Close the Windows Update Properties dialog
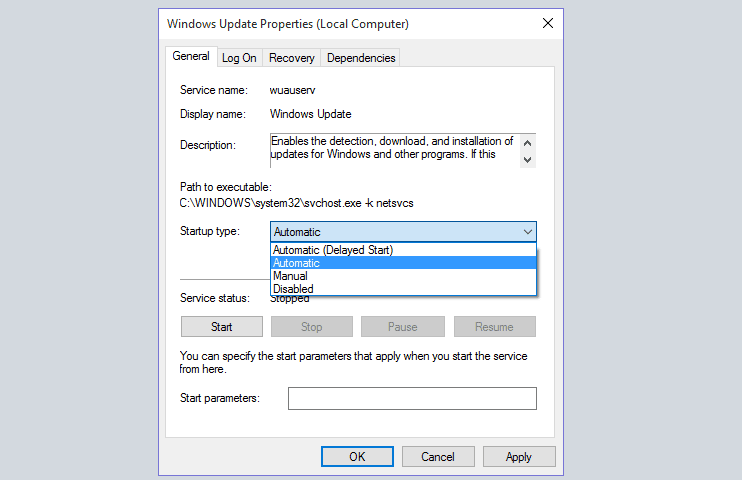The image size is (742, 480). coord(548,23)
